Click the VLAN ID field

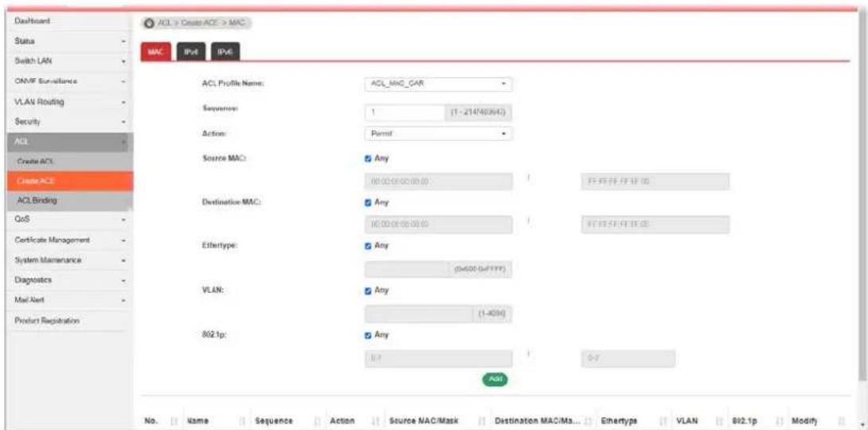(x=419, y=313)
